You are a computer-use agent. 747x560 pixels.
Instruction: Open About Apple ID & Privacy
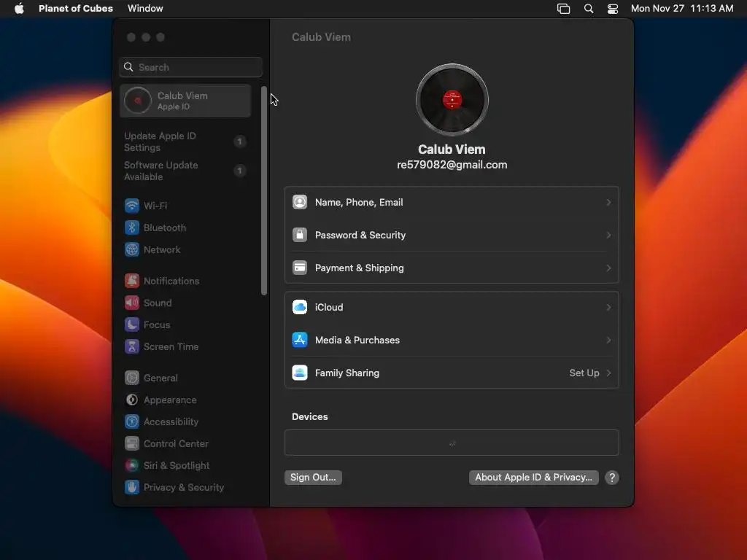click(533, 477)
